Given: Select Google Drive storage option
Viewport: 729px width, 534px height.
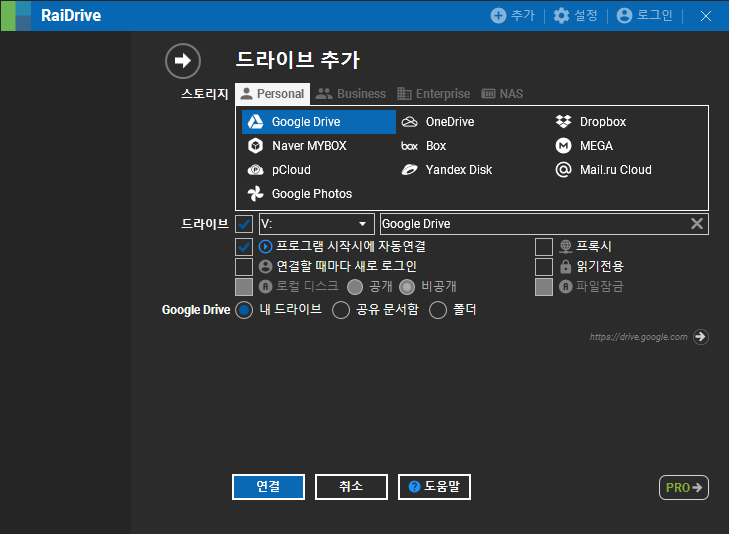Looking at the screenshot, I should point(318,122).
